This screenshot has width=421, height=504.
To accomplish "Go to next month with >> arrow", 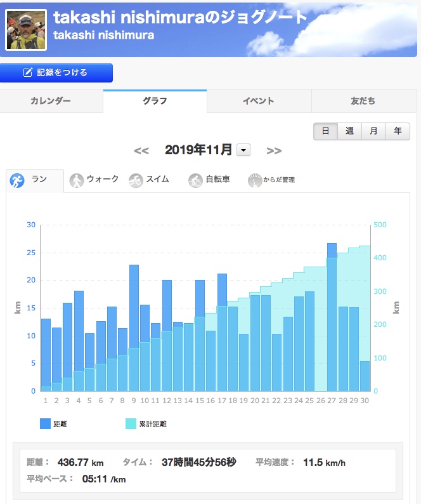I will pos(274,150).
